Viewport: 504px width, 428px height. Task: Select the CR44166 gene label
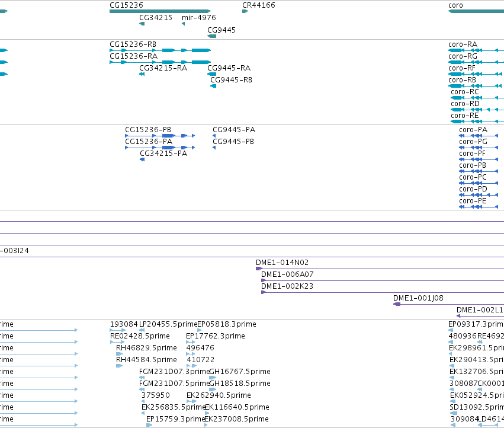click(259, 5)
